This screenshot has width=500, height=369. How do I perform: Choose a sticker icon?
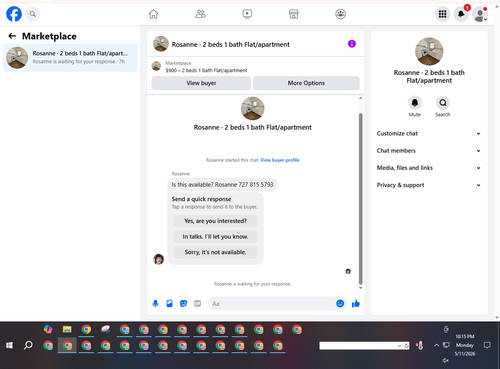(183, 304)
